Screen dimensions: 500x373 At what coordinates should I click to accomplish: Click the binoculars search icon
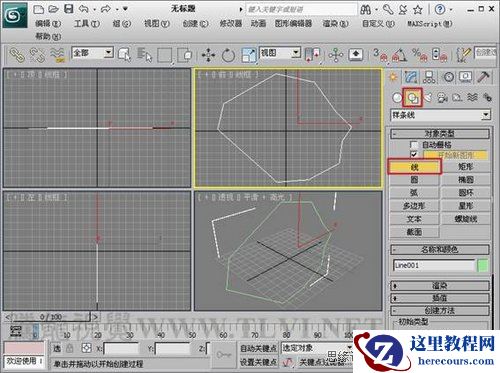(x=366, y=10)
